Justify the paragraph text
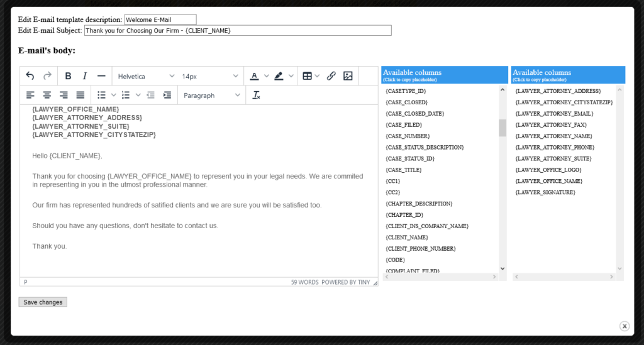Screen dimensions: 644x345 click(80, 95)
